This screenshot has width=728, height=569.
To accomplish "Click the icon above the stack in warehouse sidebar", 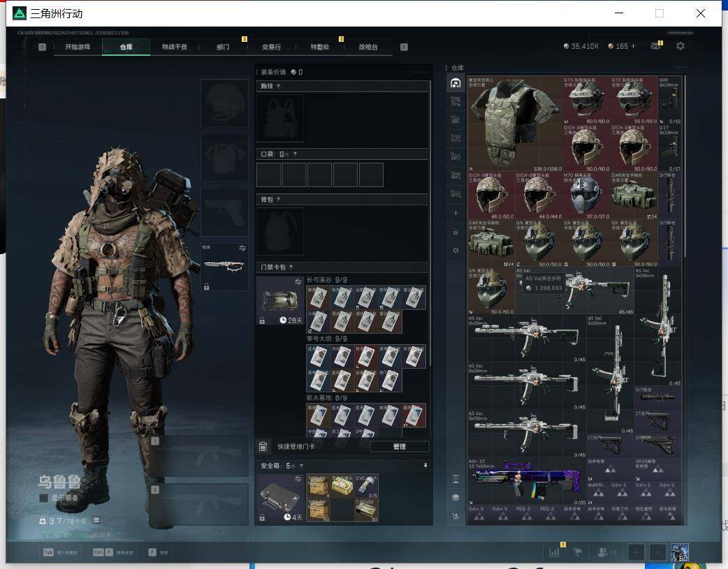I will click(x=456, y=479).
